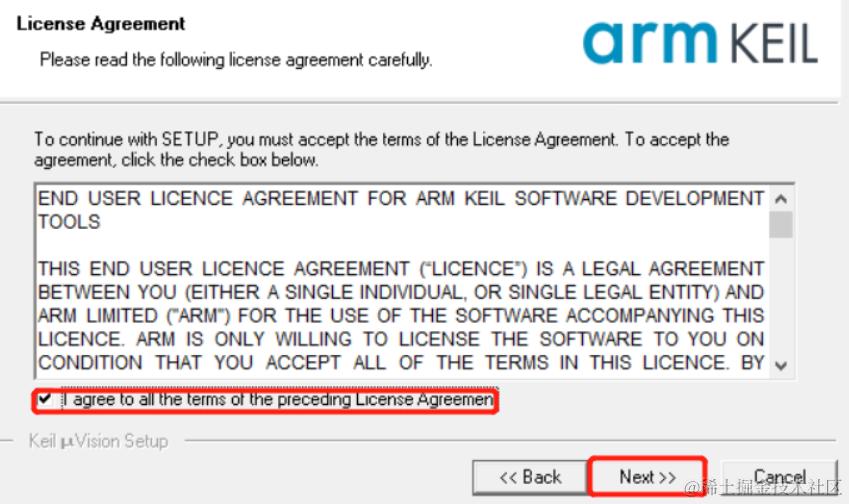Click the license text scrollbar thumb

click(x=781, y=225)
